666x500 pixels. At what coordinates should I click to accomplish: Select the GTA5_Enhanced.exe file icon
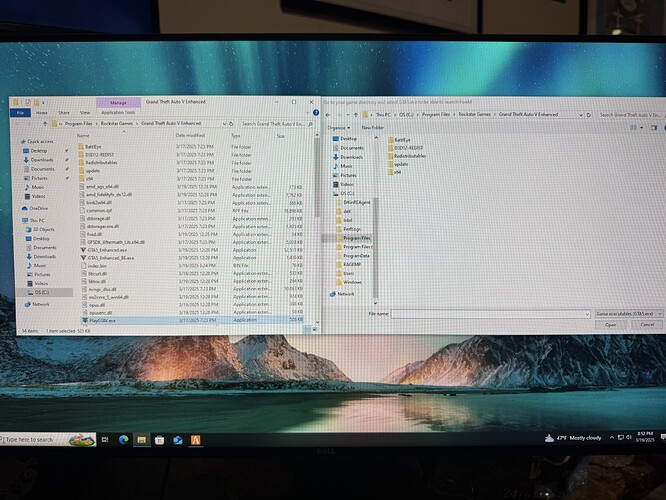pyautogui.click(x=84, y=250)
